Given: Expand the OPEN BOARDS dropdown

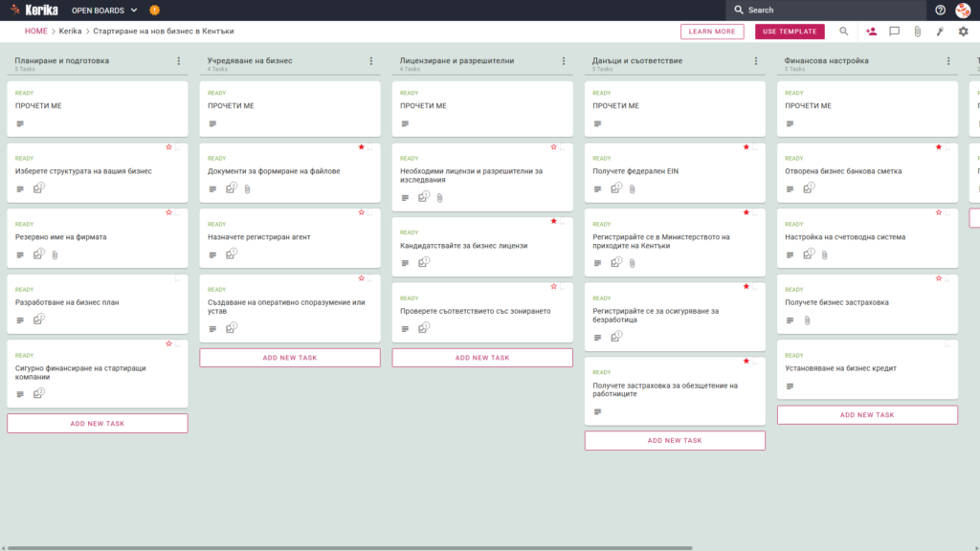Looking at the screenshot, I should coord(104,10).
